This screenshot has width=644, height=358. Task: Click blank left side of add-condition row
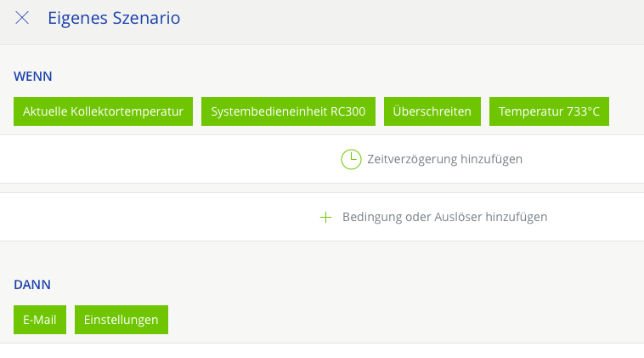pyautogui.click(x=127, y=217)
